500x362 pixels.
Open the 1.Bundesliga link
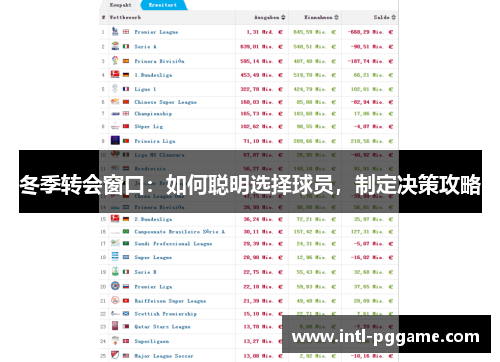pos(153,75)
